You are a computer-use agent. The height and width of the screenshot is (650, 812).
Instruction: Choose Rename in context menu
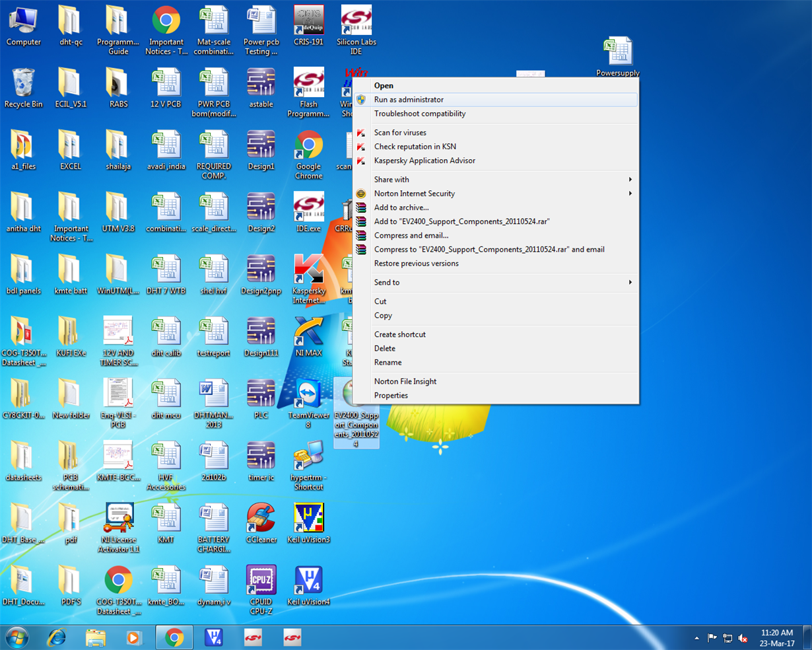(x=496, y=363)
